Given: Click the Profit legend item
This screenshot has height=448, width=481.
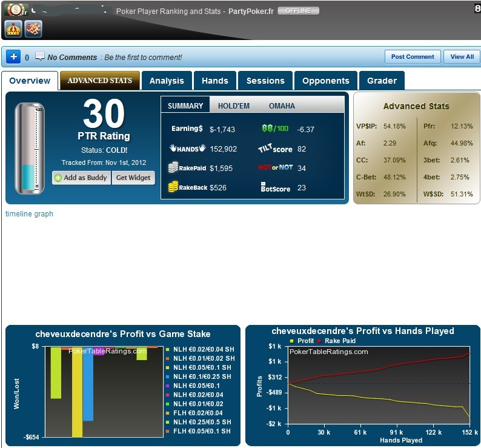Looking at the screenshot, I should (302, 341).
